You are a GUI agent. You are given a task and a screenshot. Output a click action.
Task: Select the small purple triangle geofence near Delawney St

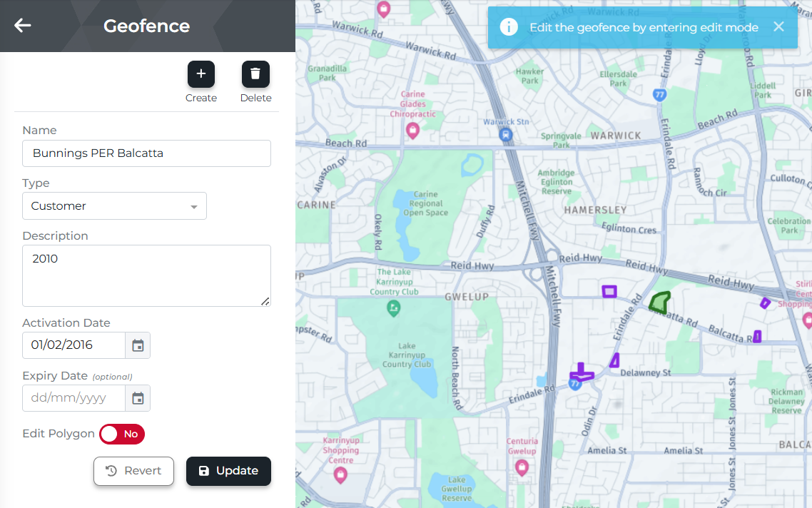pos(614,360)
